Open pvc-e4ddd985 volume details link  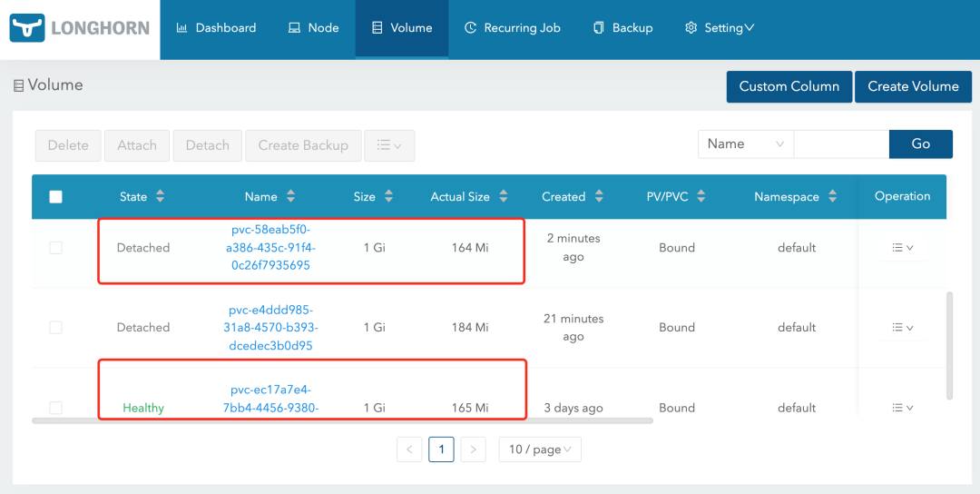point(273,328)
